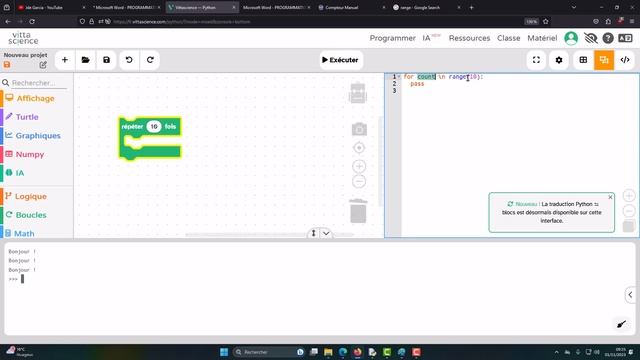Open File Explorer from taskbar

point(328,352)
